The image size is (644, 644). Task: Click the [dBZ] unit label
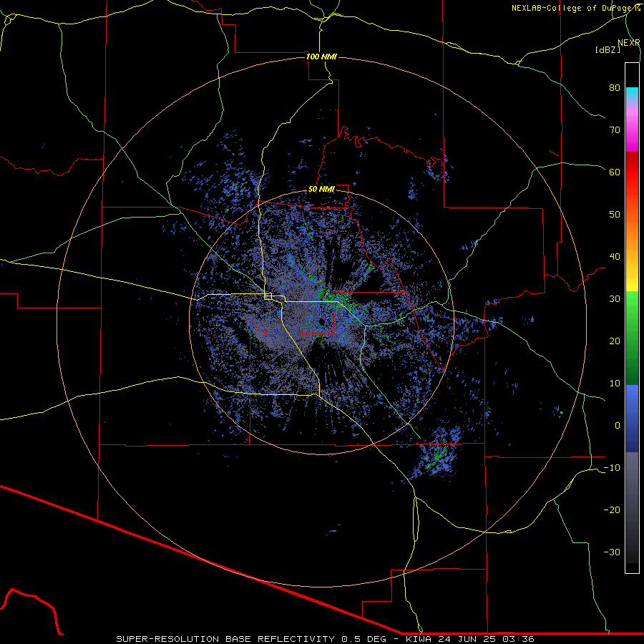608,49
